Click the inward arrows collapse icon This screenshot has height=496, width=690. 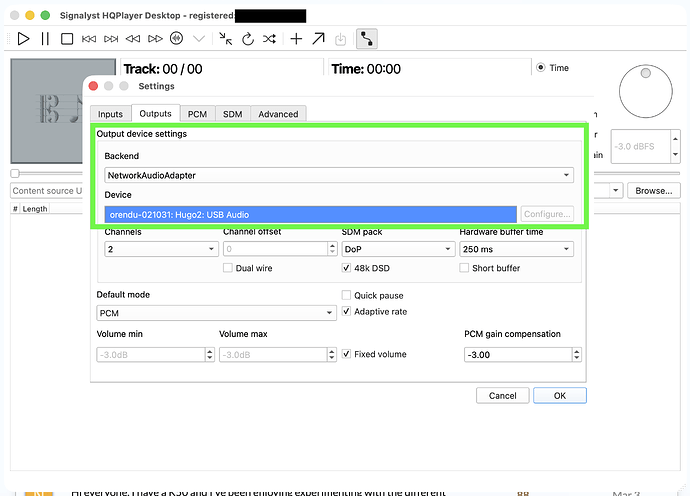point(226,39)
